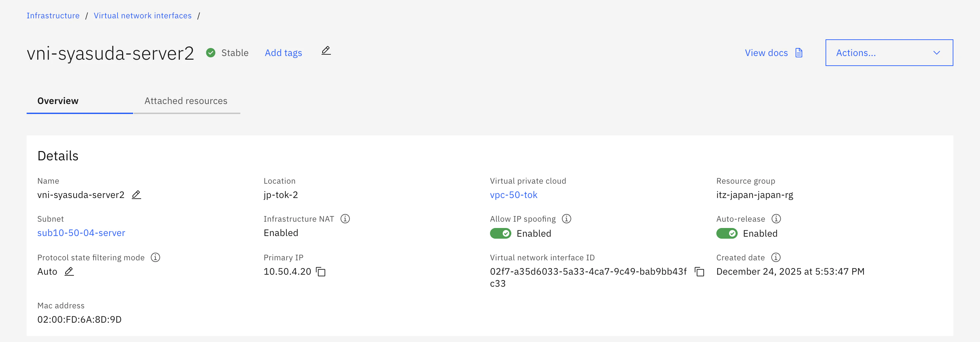Switch to the Attached resources tab
The height and width of the screenshot is (342, 980).
point(186,101)
